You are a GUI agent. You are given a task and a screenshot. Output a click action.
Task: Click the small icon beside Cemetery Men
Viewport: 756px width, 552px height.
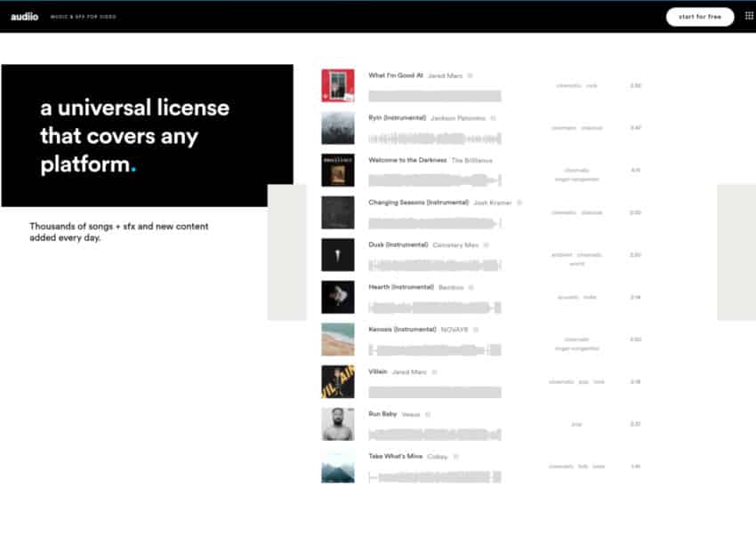click(x=486, y=244)
